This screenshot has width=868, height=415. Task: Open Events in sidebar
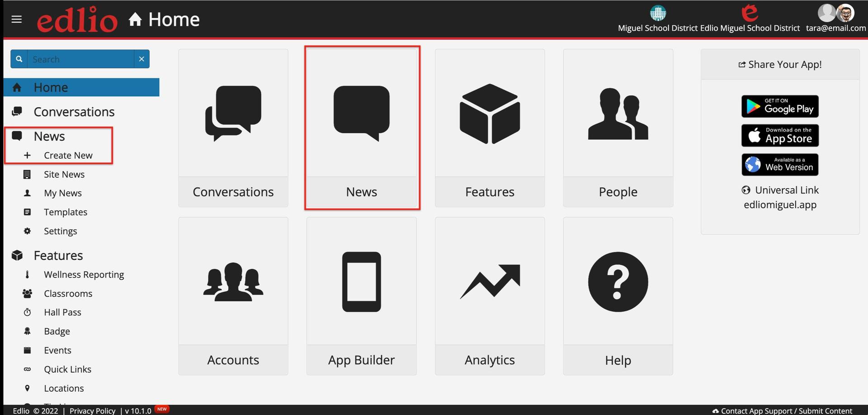(57, 350)
